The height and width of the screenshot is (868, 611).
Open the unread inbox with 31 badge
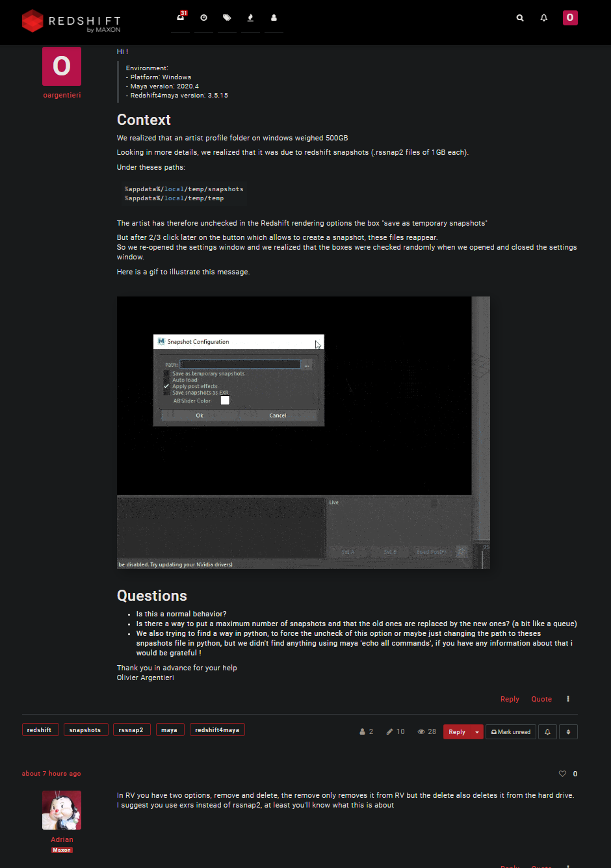(181, 18)
